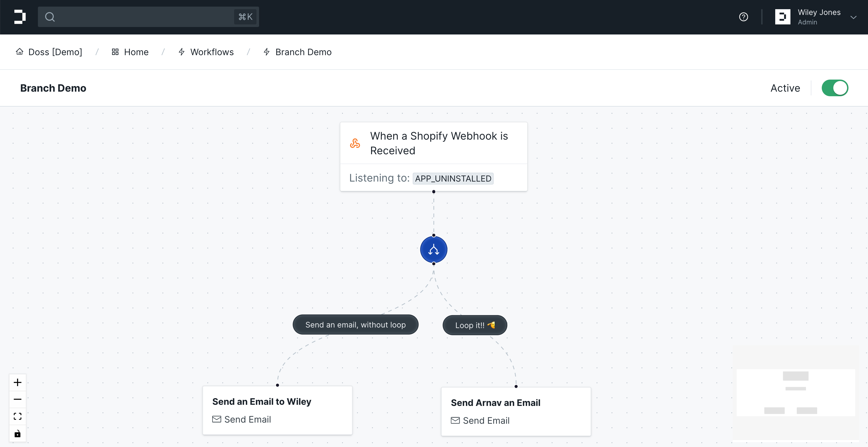868x447 pixels.
Task: Select the 'Loop it!!' branch label
Action: (474, 325)
